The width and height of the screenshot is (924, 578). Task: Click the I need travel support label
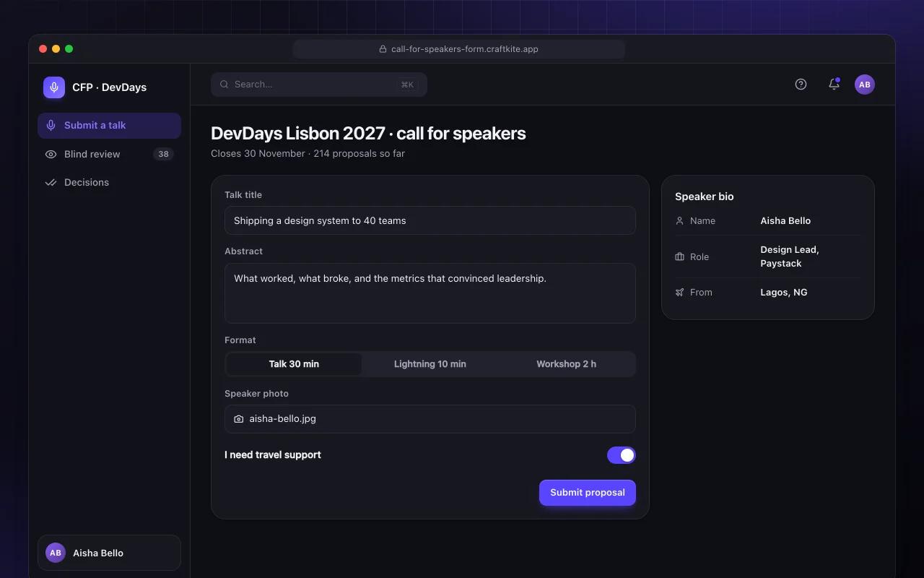[x=273, y=455]
